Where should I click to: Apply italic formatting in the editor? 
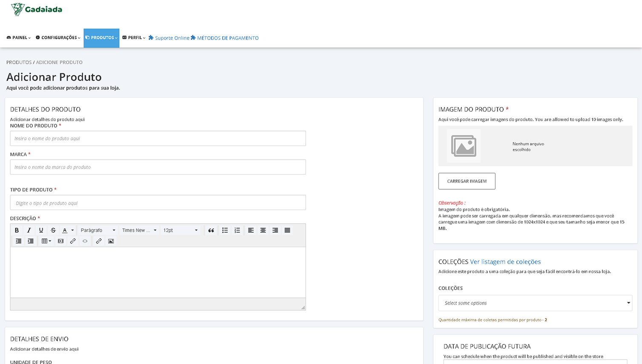(29, 230)
